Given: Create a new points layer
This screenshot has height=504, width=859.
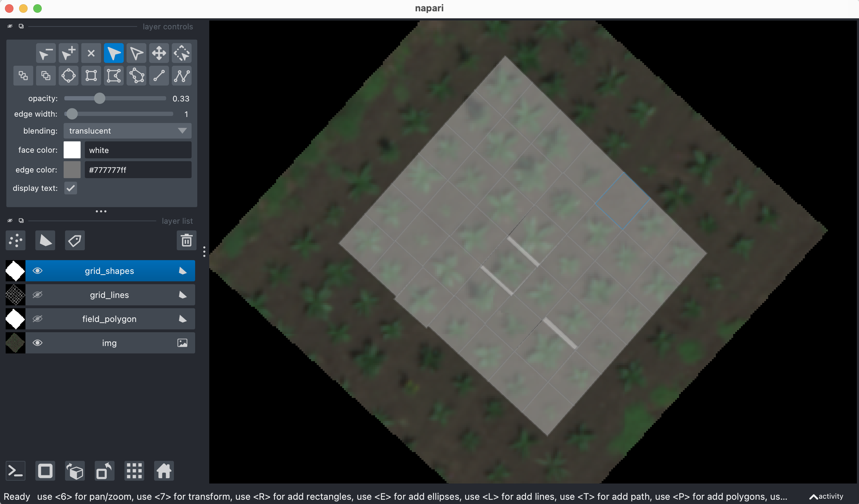Looking at the screenshot, I should click(16, 241).
